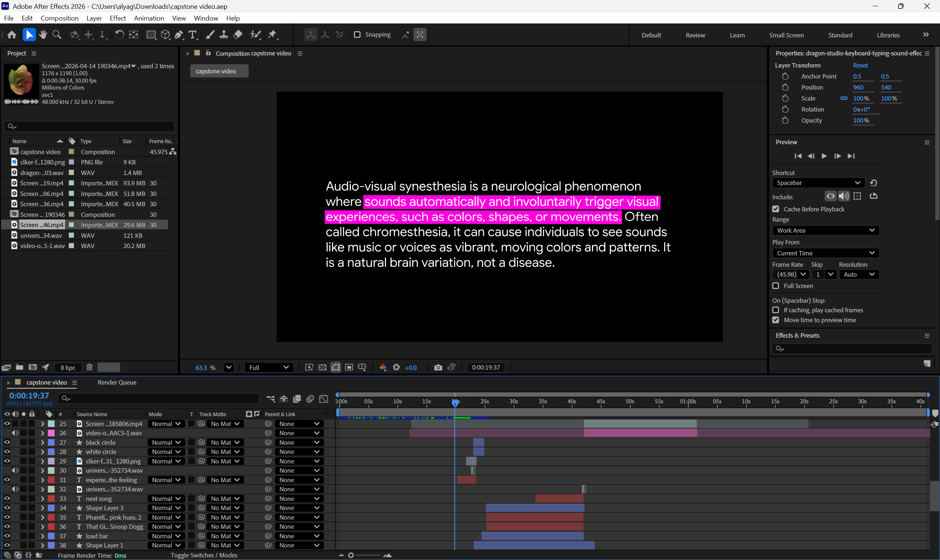Enable the Snapping checkbox
This screenshot has height=560, width=940.
pyautogui.click(x=357, y=35)
